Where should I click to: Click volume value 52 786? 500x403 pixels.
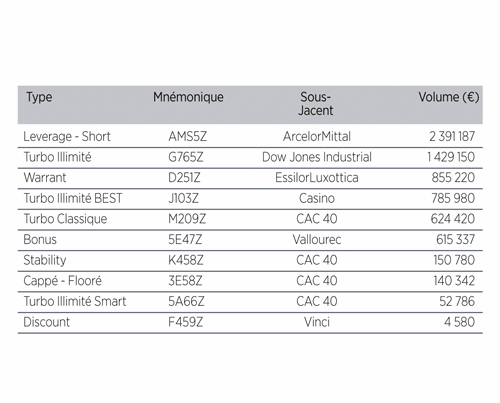click(457, 302)
